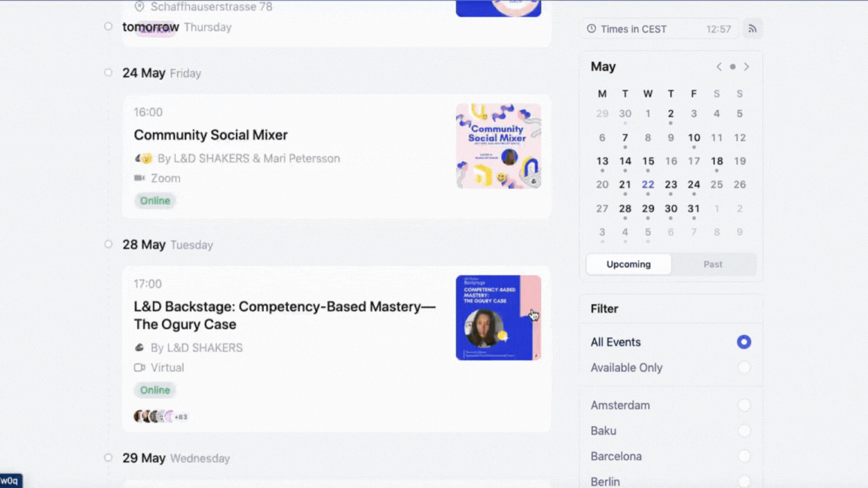Switch to the Past tab

[713, 264]
